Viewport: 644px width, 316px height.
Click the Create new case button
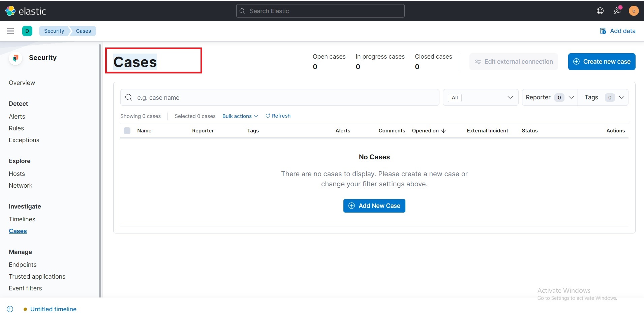pos(602,62)
